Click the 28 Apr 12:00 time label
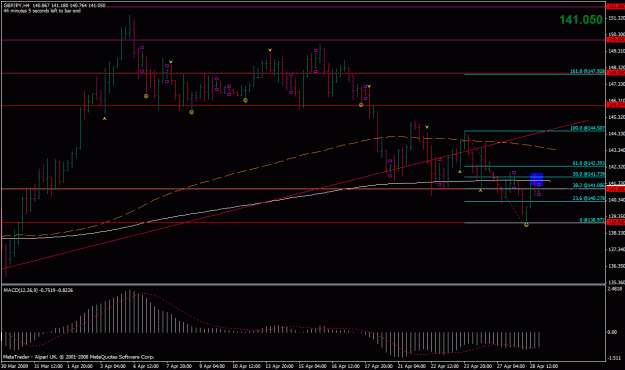 pyautogui.click(x=544, y=366)
